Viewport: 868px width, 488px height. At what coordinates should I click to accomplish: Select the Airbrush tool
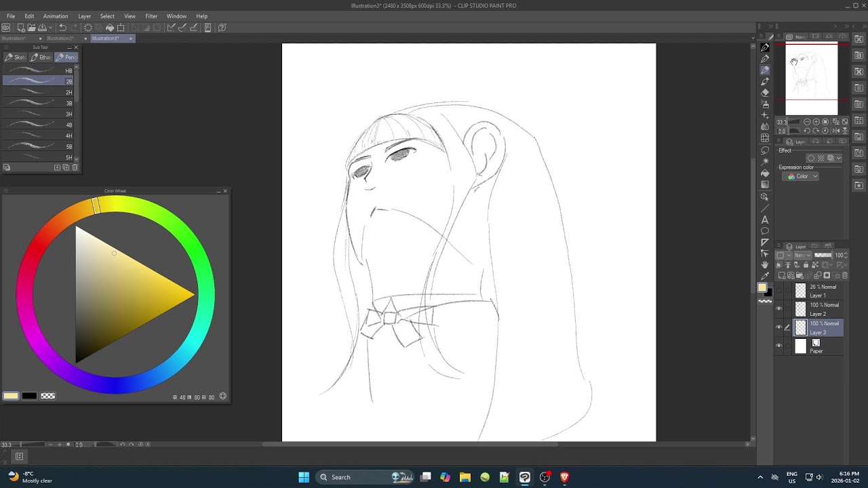(x=765, y=104)
